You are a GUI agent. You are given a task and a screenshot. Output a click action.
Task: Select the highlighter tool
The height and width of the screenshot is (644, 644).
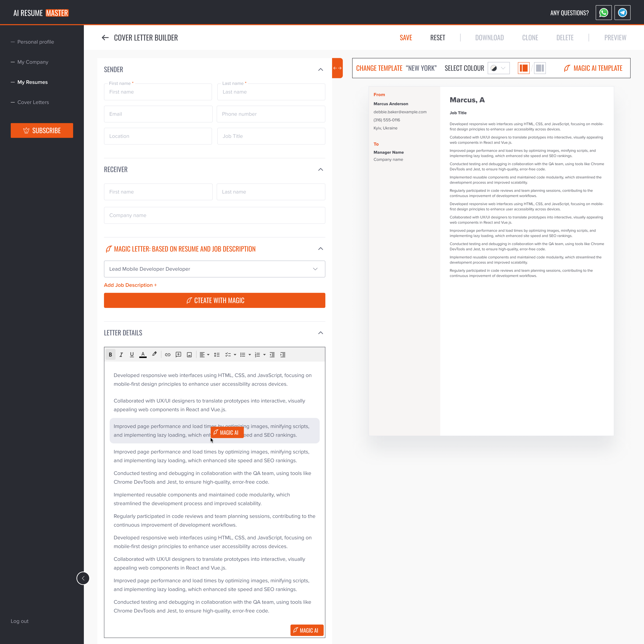point(154,354)
